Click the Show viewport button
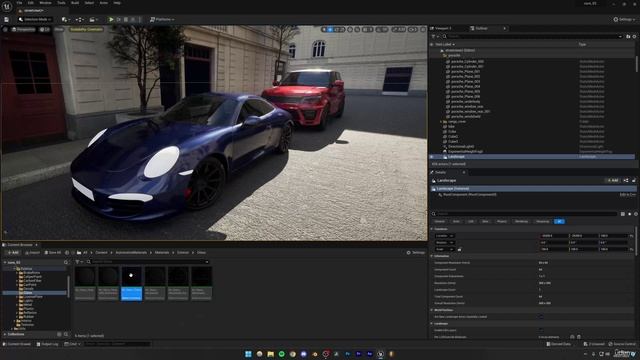 [x=59, y=29]
